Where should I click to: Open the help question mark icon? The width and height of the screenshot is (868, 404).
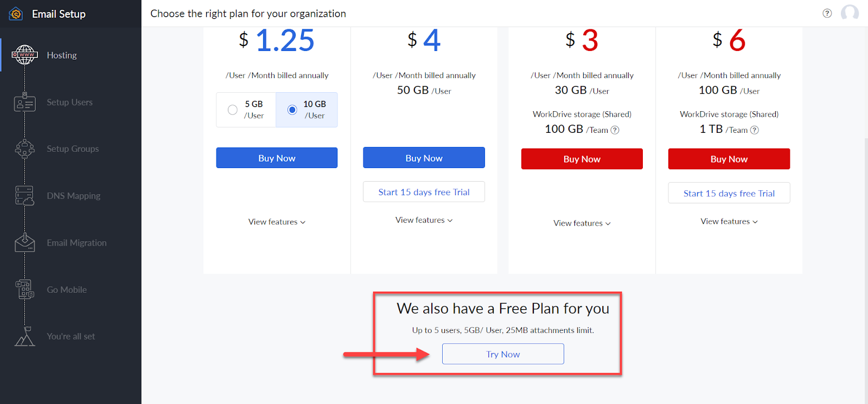(827, 14)
